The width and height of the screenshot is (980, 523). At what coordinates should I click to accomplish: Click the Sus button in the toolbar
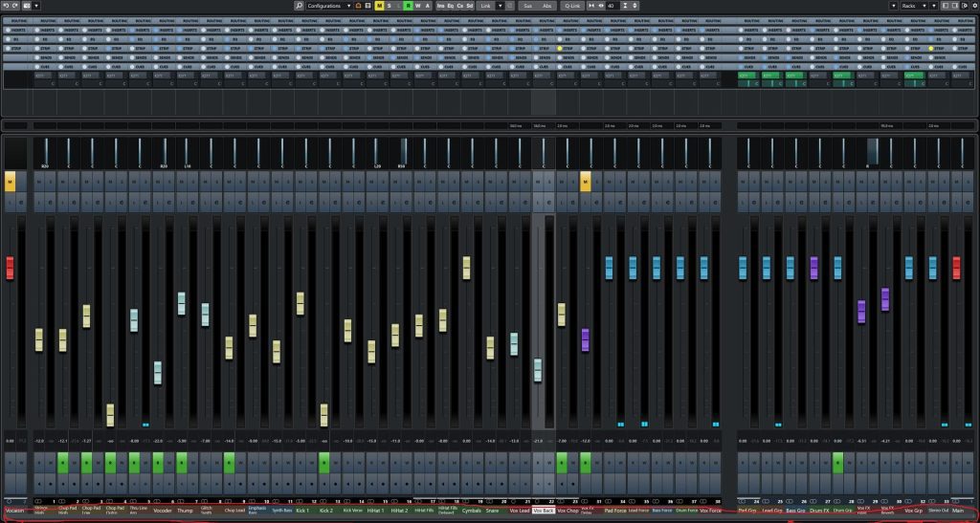click(x=526, y=6)
